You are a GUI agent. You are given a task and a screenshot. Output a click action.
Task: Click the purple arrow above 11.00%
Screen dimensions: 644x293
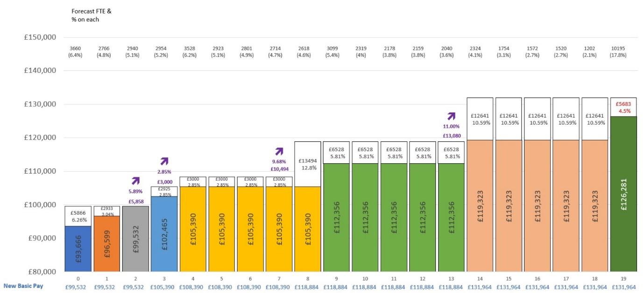coord(451,116)
